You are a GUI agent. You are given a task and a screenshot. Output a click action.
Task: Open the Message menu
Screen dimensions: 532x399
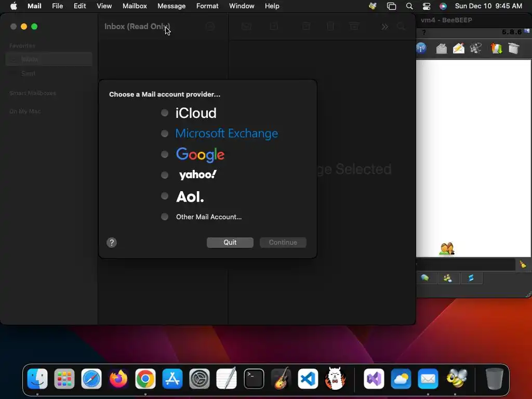pos(171,6)
